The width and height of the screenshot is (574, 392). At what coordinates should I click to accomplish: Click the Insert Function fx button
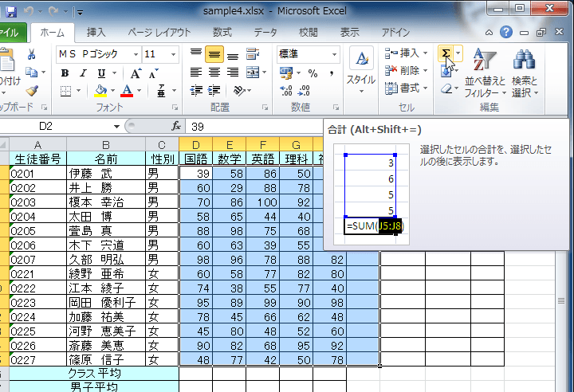[x=176, y=127]
